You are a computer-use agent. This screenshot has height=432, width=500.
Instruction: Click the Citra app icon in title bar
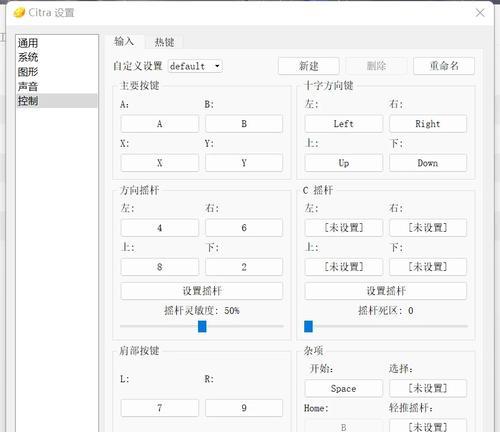coord(19,13)
